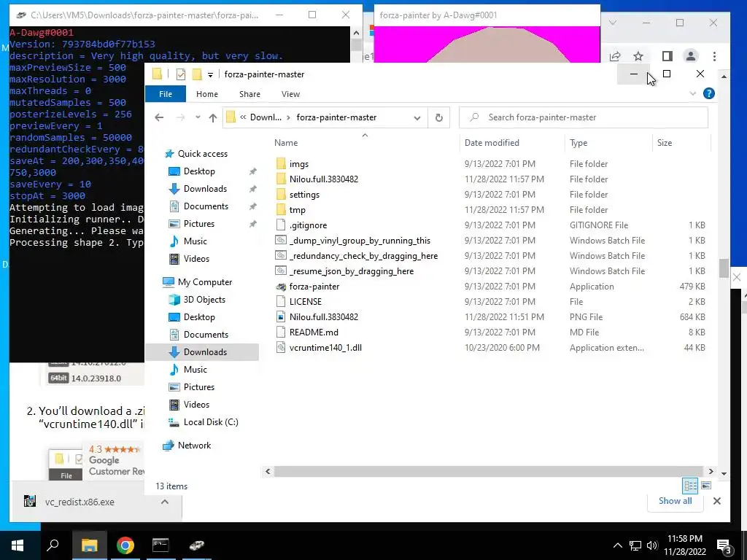Viewport: 747px width, 560px height.
Task: Switch to Chrome from the taskbar
Action: (125, 545)
